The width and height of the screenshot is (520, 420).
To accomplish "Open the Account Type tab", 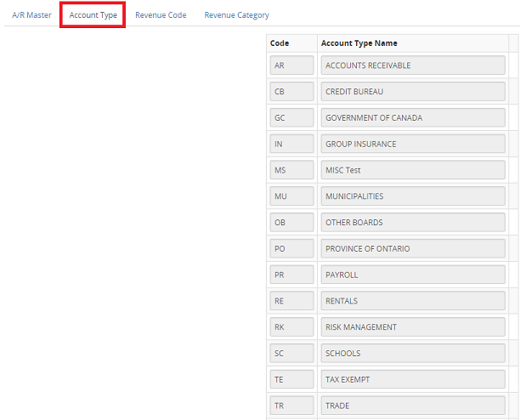I will click(93, 15).
